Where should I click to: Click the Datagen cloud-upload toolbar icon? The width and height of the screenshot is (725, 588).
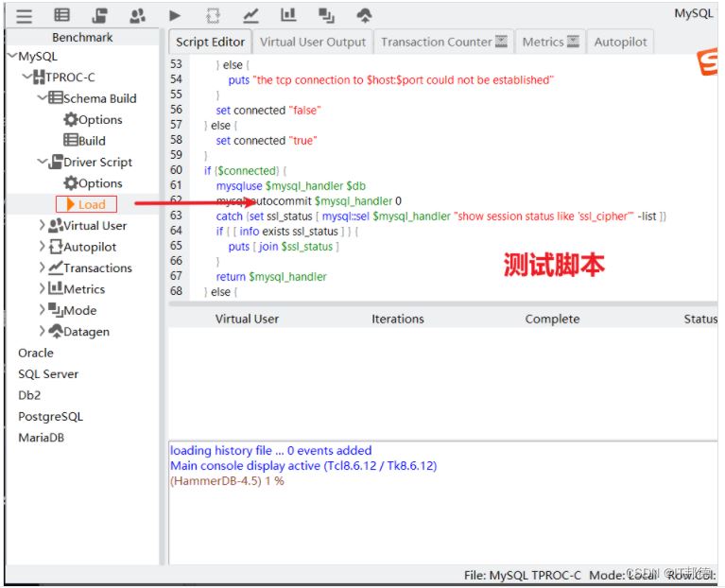364,15
